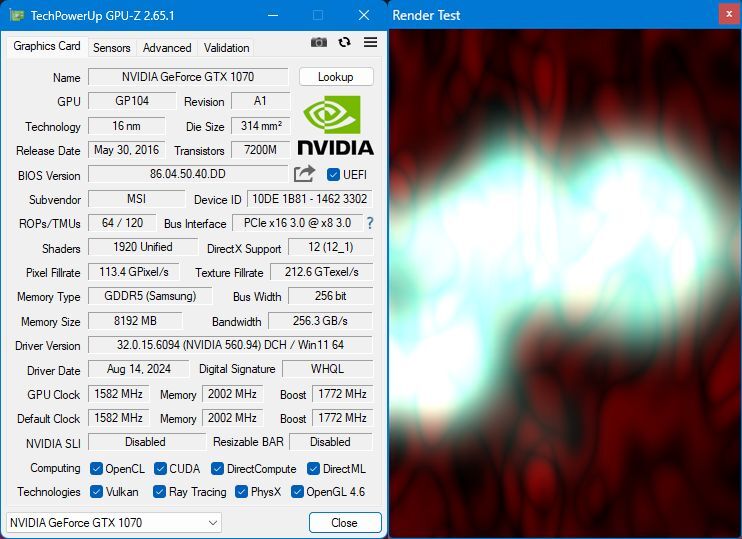Click the ROPs/TMUs field 64 / 120
The width and height of the screenshot is (742, 539).
click(122, 223)
